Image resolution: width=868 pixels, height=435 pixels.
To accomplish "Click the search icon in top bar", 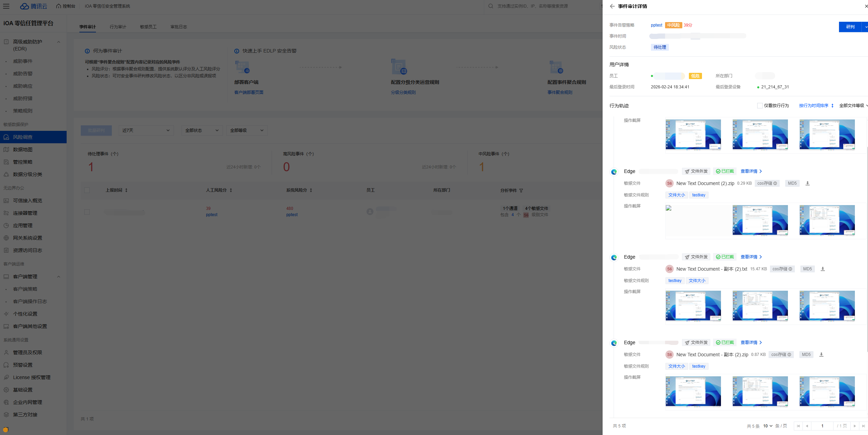I will click(x=490, y=6).
